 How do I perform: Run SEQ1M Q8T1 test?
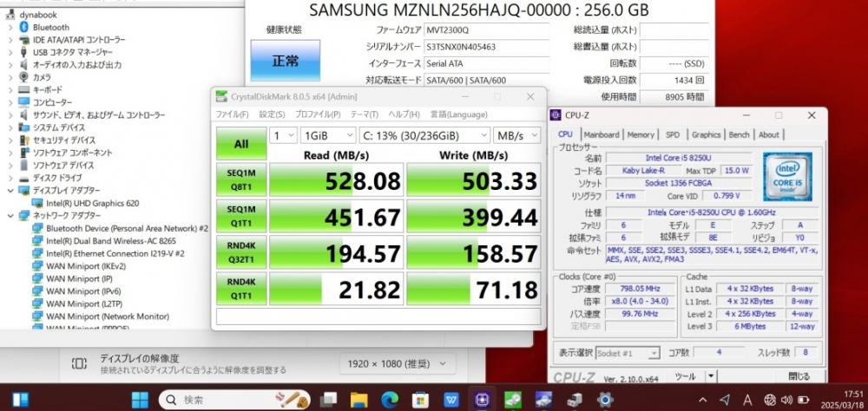click(x=241, y=179)
